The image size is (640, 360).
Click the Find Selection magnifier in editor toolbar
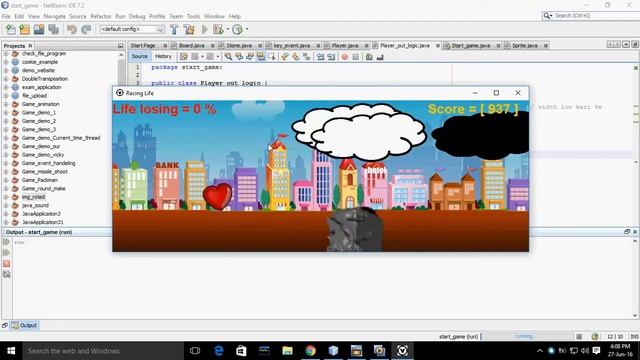coord(228,57)
